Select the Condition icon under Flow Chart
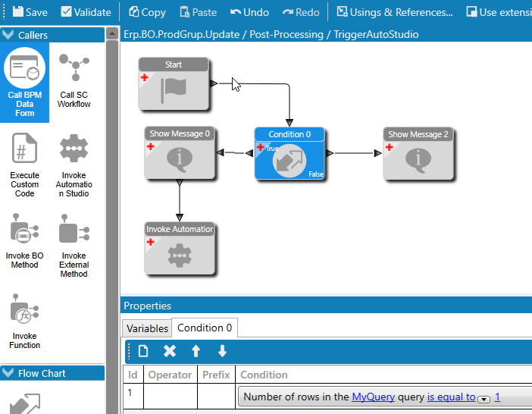The image size is (532, 414). point(25,404)
